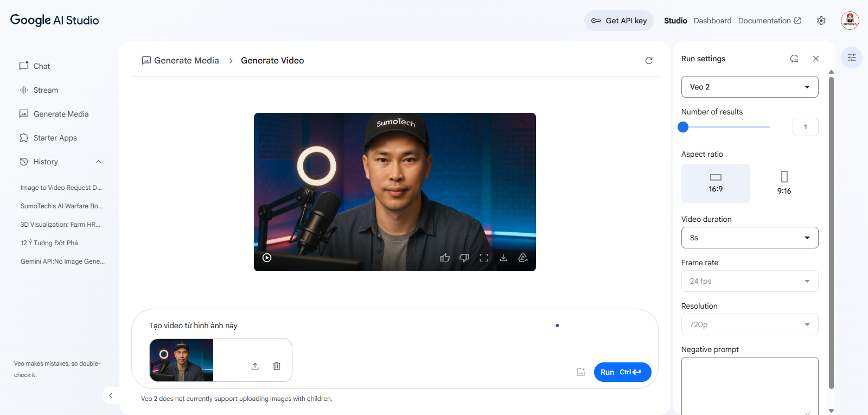Viewport: 868px width, 415px height.
Task: Close the Run settings panel
Action: (816, 59)
